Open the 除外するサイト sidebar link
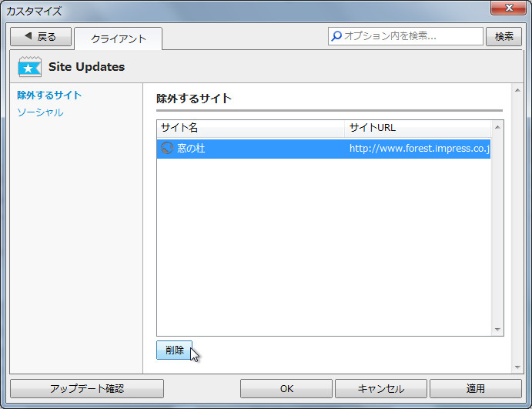The image size is (532, 409). [49, 95]
